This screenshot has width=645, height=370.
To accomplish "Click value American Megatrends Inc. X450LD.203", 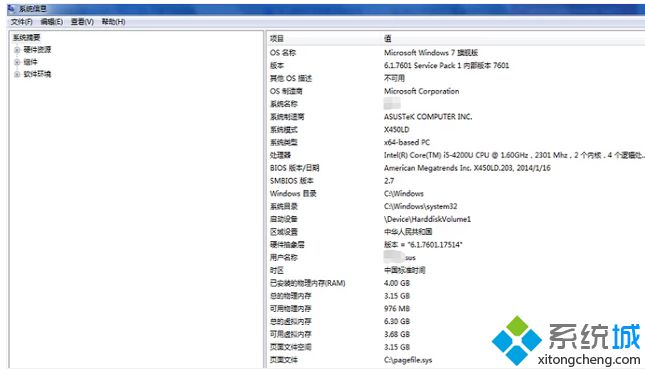I will [x=448, y=168].
